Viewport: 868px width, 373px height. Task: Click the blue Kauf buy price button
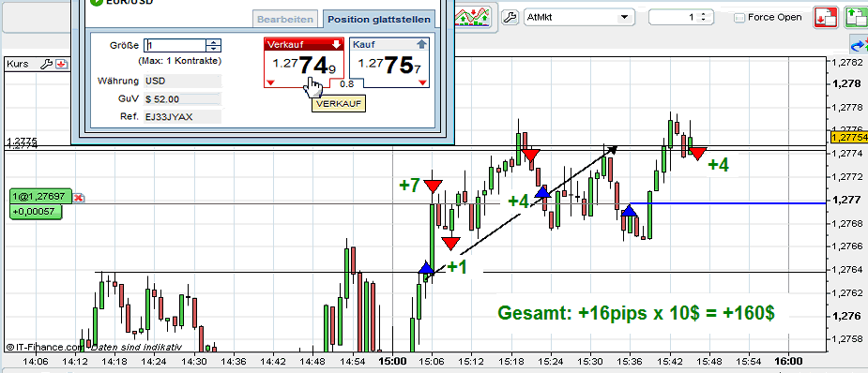coord(390,63)
